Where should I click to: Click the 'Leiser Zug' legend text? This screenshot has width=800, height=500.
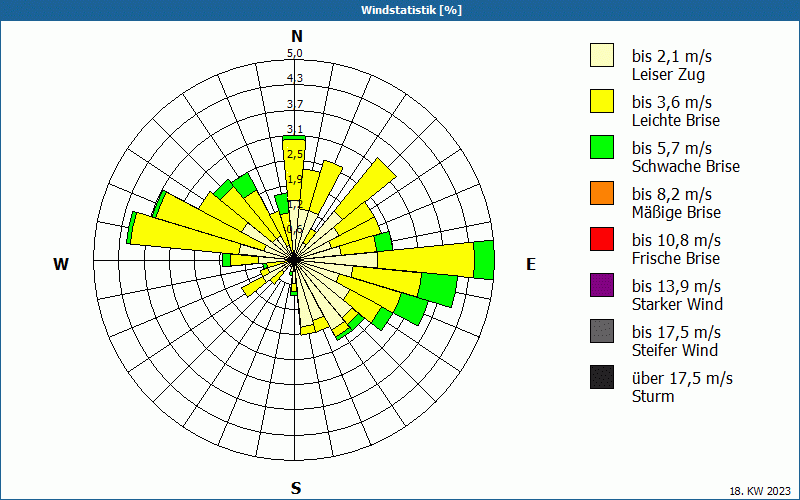pos(668,74)
